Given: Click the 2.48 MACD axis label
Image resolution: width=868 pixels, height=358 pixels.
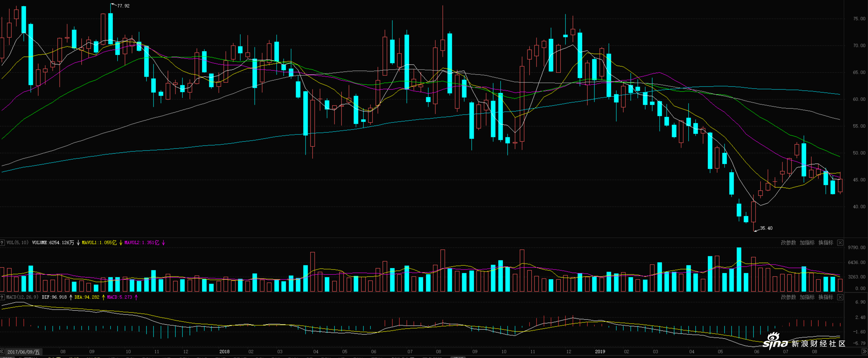Looking at the screenshot, I should click(x=860, y=317).
